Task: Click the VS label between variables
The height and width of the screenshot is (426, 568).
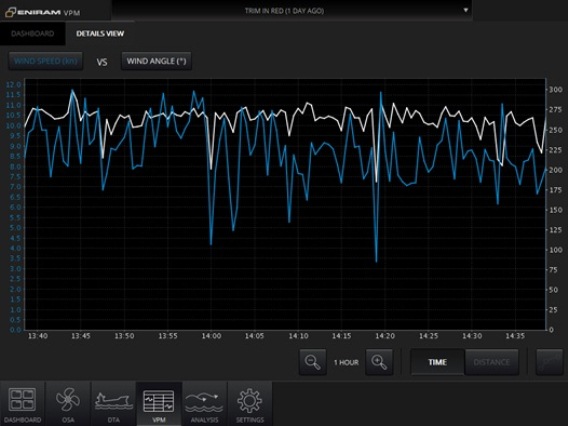Action: [102, 62]
